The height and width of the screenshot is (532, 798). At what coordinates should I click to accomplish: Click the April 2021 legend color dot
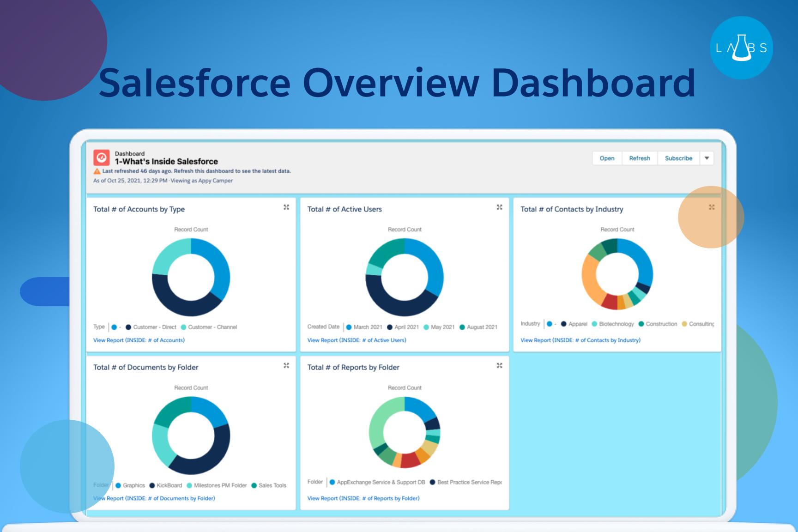pos(390,327)
